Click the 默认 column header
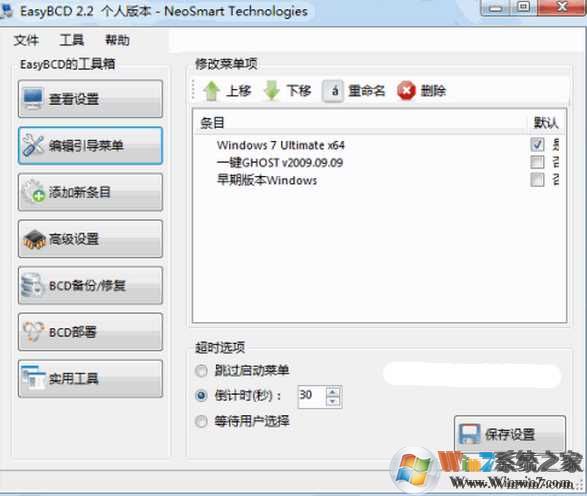This screenshot has width=587, height=496. coord(546,122)
